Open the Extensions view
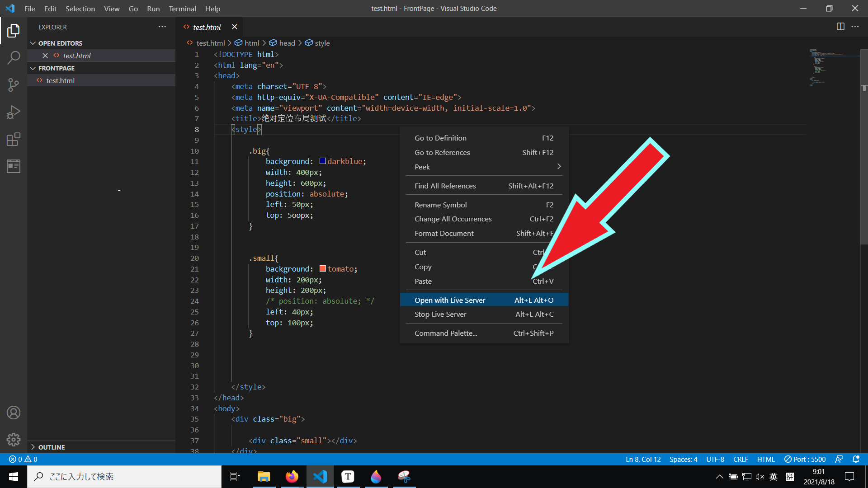This screenshot has width=868, height=488. click(x=14, y=139)
